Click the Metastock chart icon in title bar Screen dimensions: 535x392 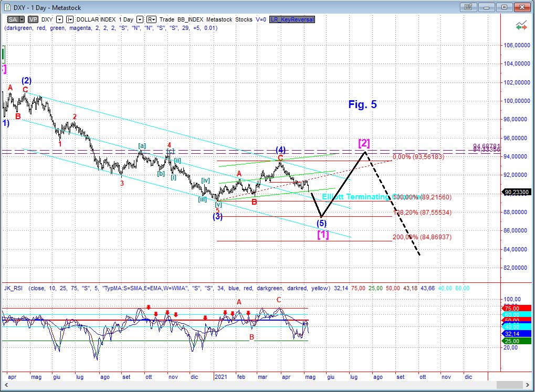click(7, 7)
